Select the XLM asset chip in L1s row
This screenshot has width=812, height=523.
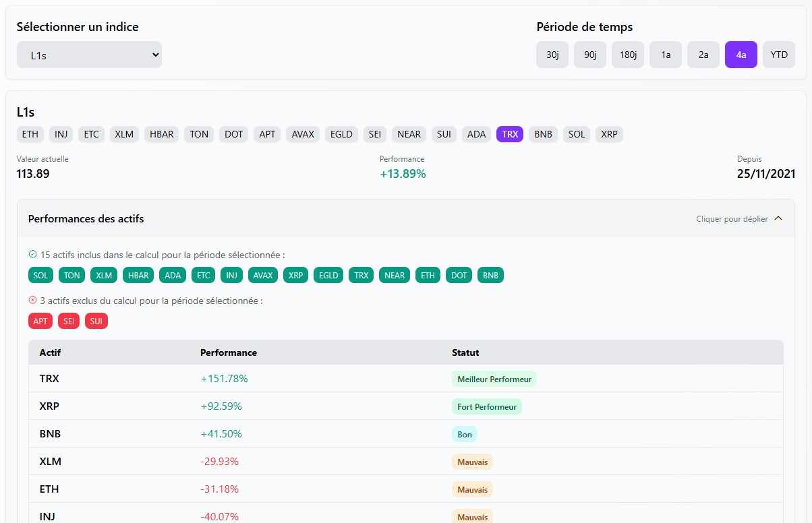point(124,134)
